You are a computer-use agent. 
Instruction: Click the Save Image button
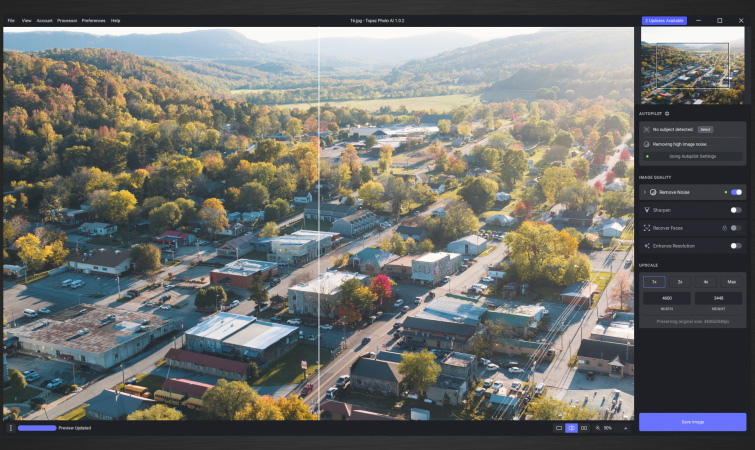tap(692, 422)
